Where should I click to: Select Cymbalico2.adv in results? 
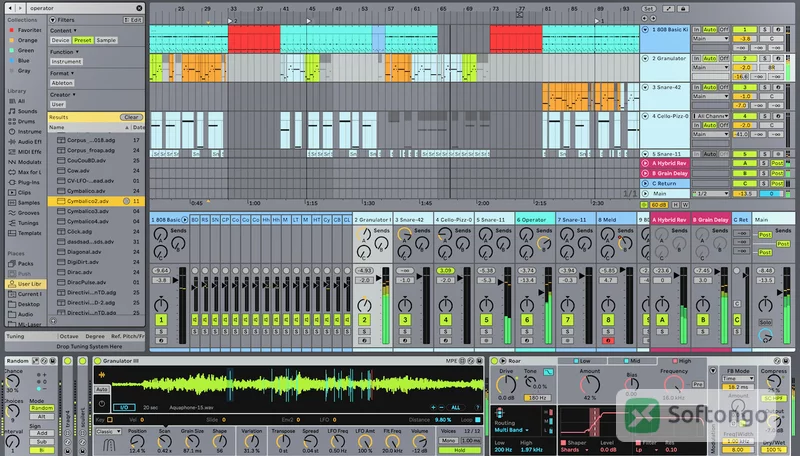pyautogui.click(x=96, y=201)
